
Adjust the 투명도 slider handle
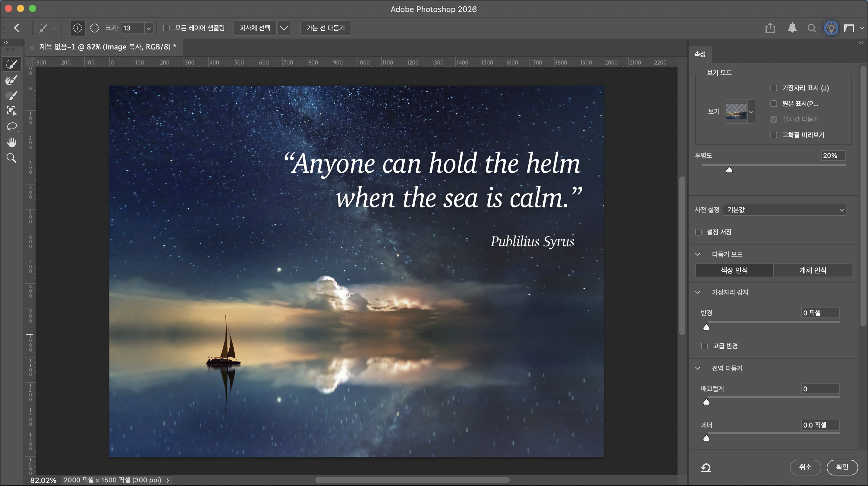click(x=729, y=169)
